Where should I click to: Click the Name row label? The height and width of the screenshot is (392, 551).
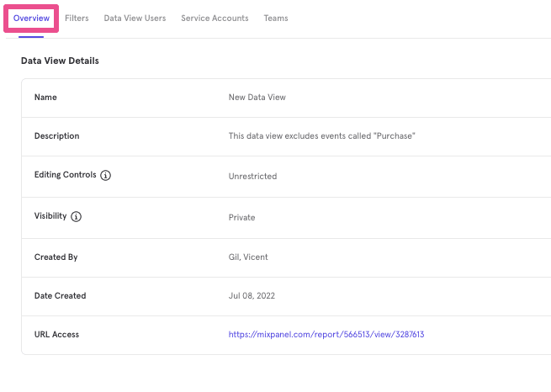[x=45, y=98]
